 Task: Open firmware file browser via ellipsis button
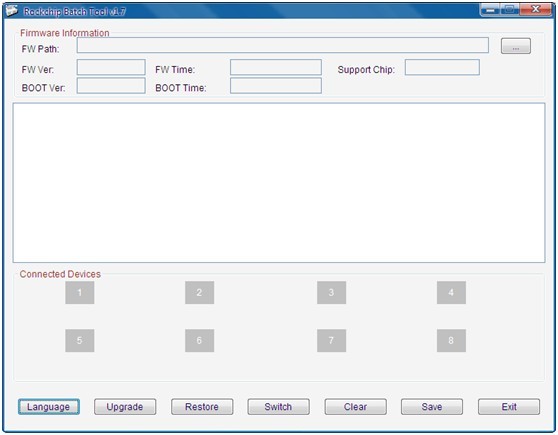516,46
